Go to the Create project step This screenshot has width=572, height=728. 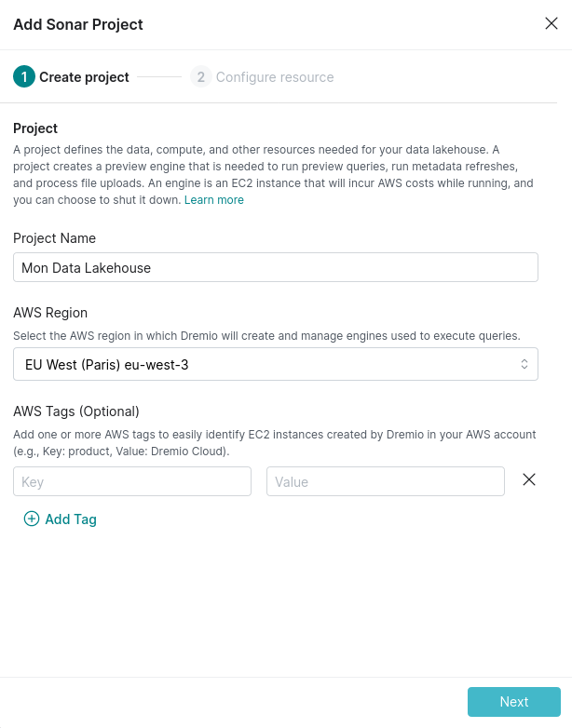point(84,77)
